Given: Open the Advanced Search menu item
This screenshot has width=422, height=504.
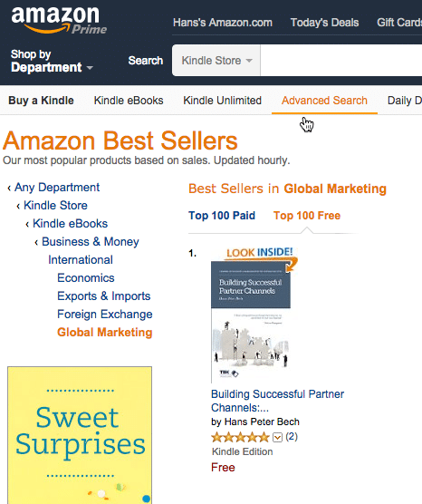Looking at the screenshot, I should click(x=324, y=101).
